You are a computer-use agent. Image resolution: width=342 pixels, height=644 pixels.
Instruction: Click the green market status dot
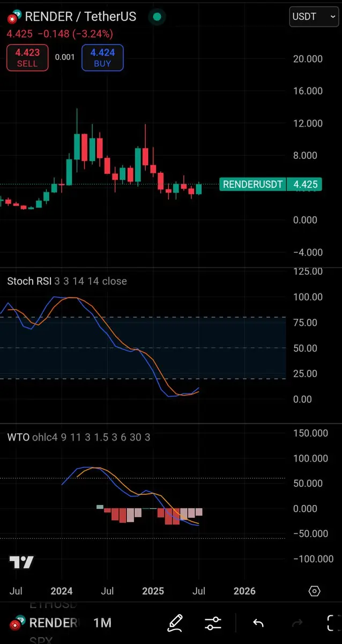157,17
